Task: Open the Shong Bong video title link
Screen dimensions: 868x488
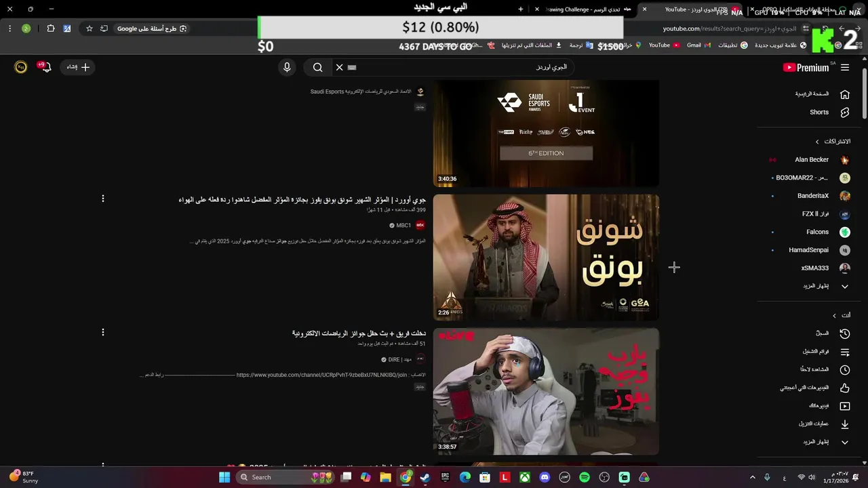Action: 302,200
